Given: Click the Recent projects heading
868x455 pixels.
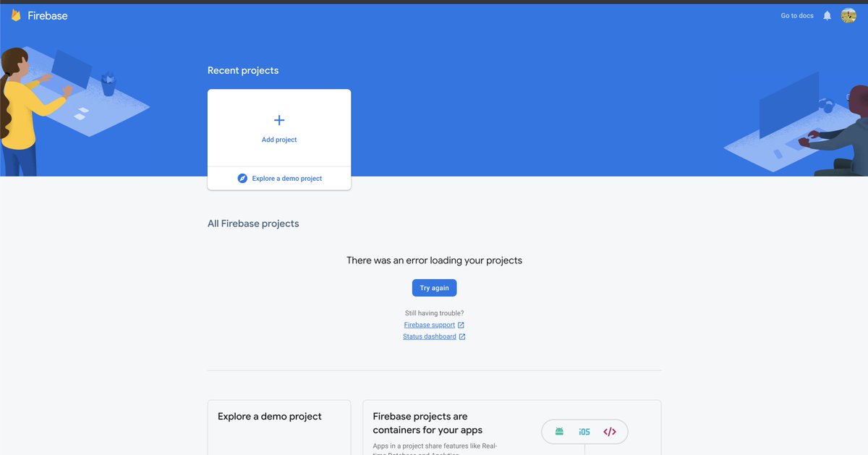Looking at the screenshot, I should tap(243, 70).
